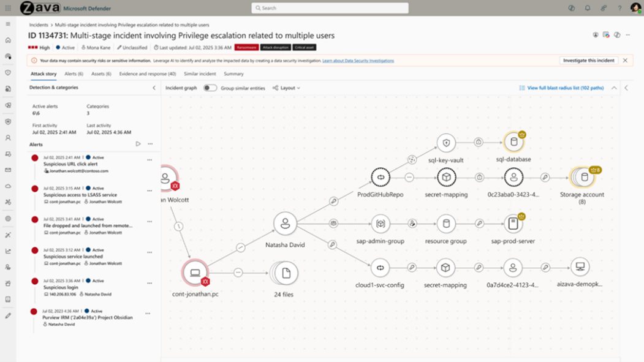Open the notifications bell icon
644x362 pixels.
click(x=588, y=8)
